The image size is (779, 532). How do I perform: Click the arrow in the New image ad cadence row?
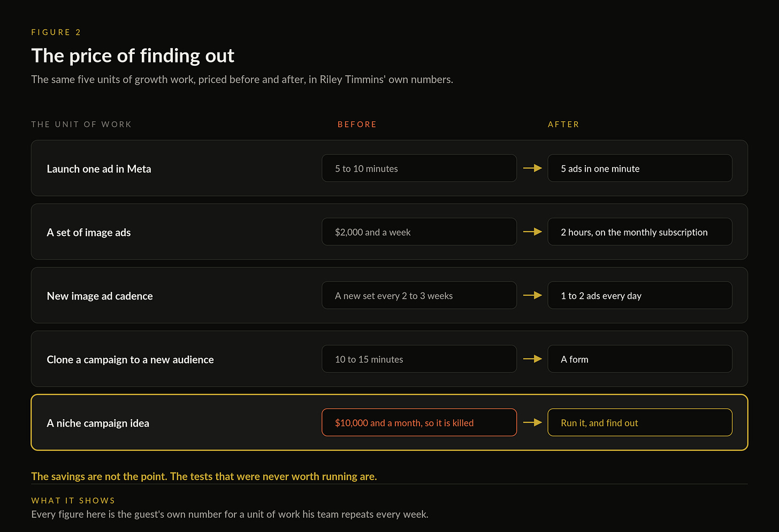click(x=532, y=295)
